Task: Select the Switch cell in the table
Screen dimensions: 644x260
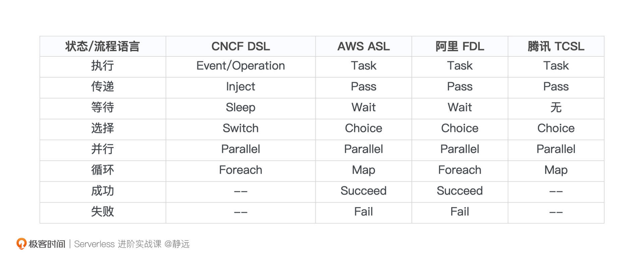Action: 240,128
